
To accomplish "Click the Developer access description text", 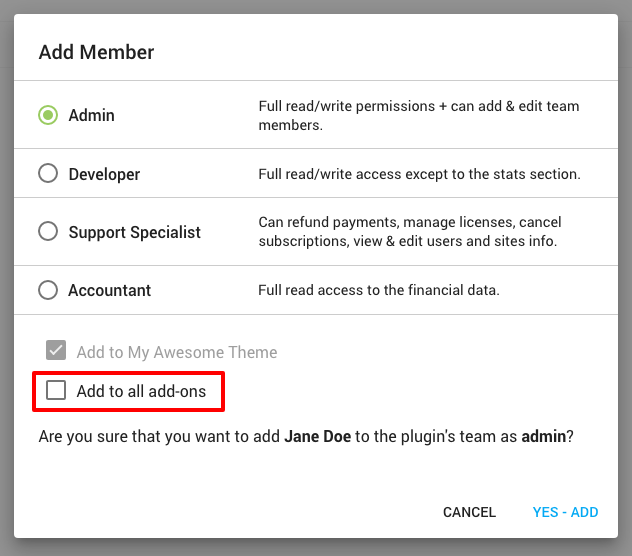I will (x=419, y=174).
